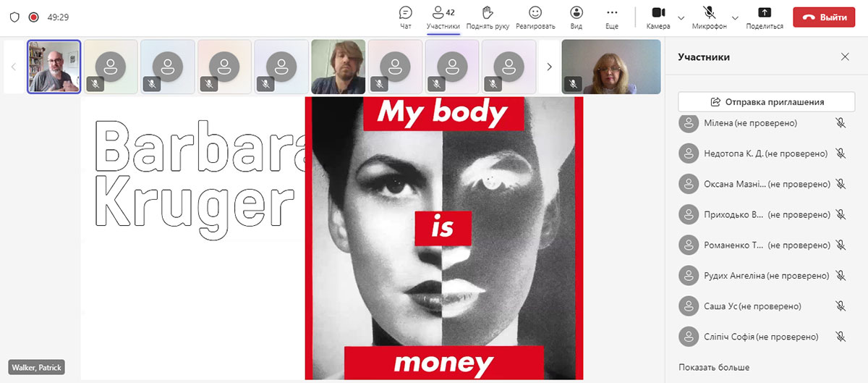The image size is (868, 383).
Task: Click Отправка приглашения invite button
Action: click(766, 101)
